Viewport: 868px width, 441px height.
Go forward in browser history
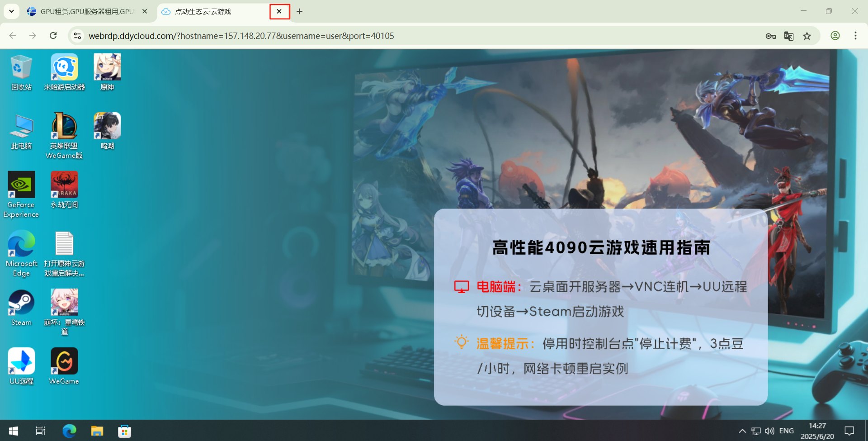pyautogui.click(x=33, y=36)
